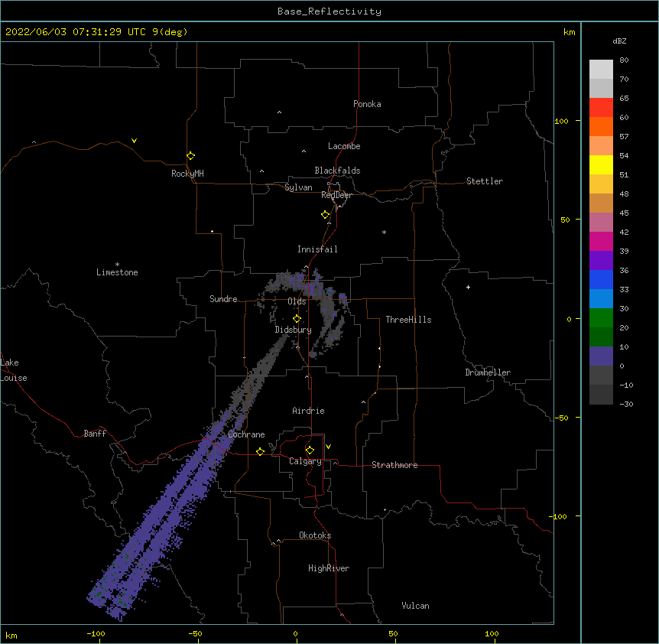Click the -50 tick on the right axis
659x644 pixels.
(561, 418)
